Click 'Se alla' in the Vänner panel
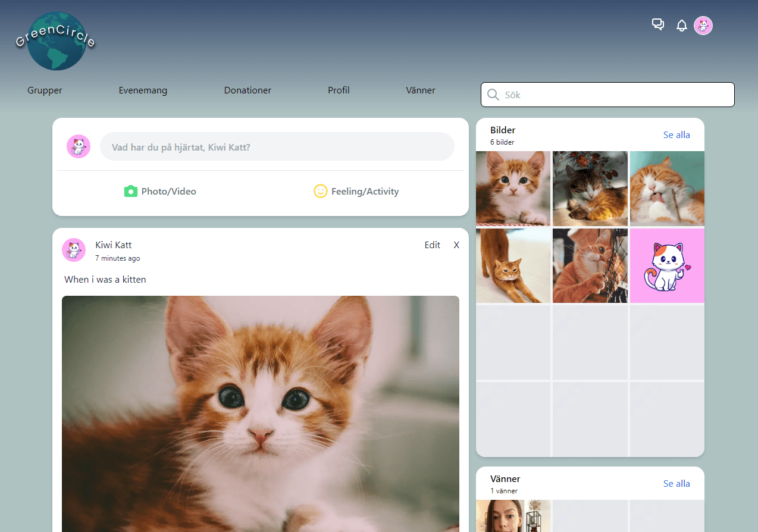Viewport: 758px width, 532px height. (676, 483)
